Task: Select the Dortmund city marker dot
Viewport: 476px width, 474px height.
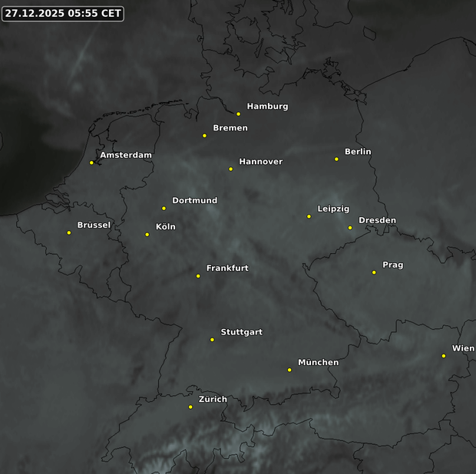Action: click(x=164, y=208)
